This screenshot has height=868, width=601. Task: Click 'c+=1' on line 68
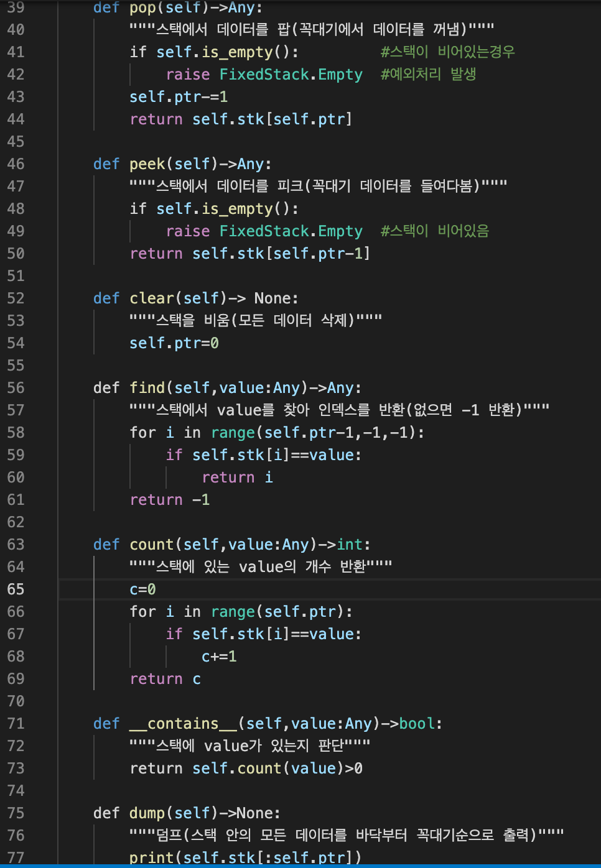coord(219,657)
